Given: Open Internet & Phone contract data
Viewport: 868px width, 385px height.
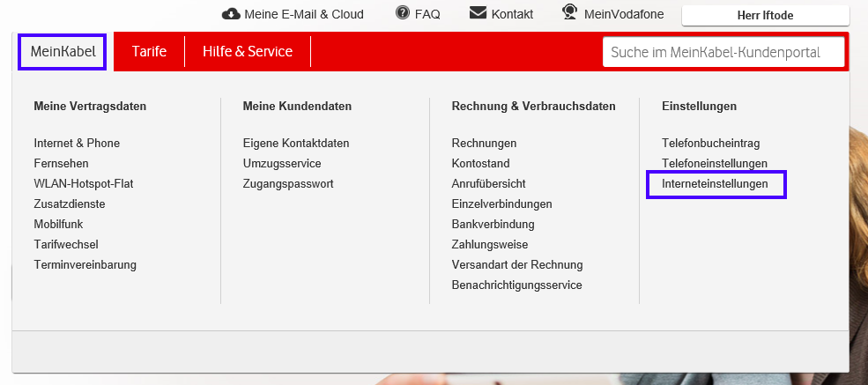Looking at the screenshot, I should coord(77,144).
